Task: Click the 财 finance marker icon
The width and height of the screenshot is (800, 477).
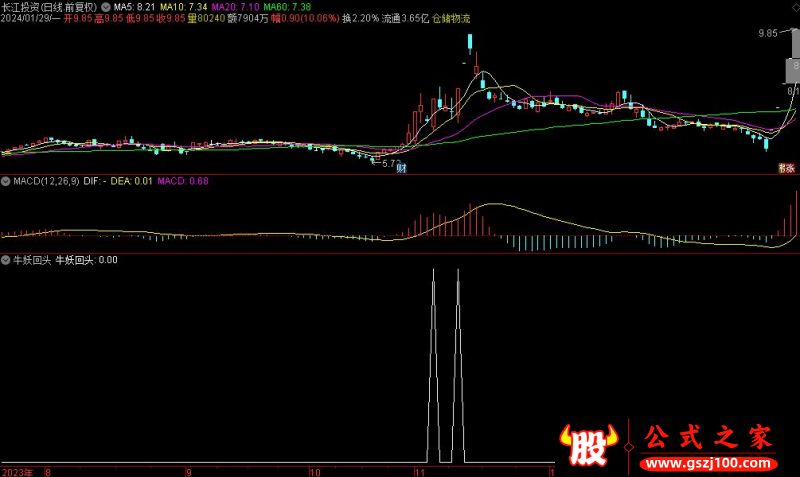Action: [401, 168]
